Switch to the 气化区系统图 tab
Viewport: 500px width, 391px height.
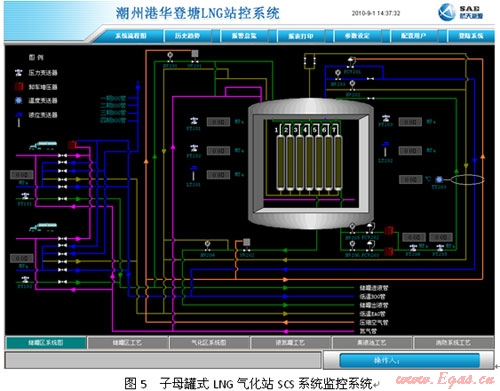209,342
